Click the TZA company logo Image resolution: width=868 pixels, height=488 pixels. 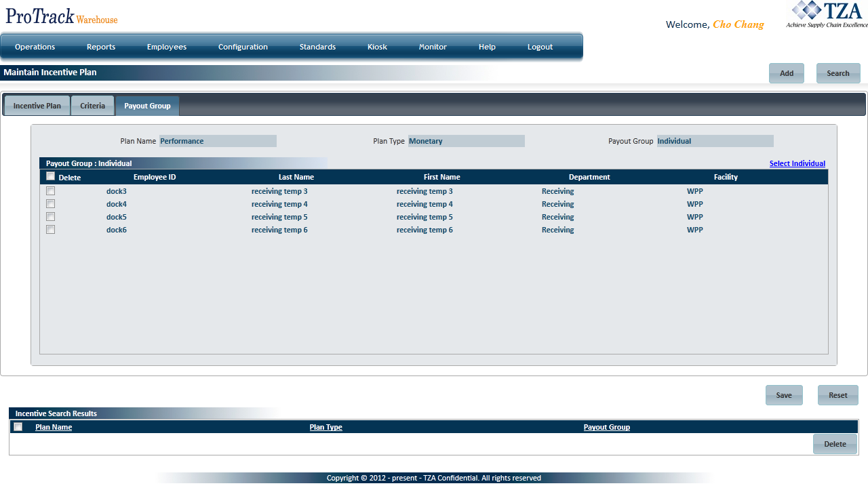pos(826,15)
